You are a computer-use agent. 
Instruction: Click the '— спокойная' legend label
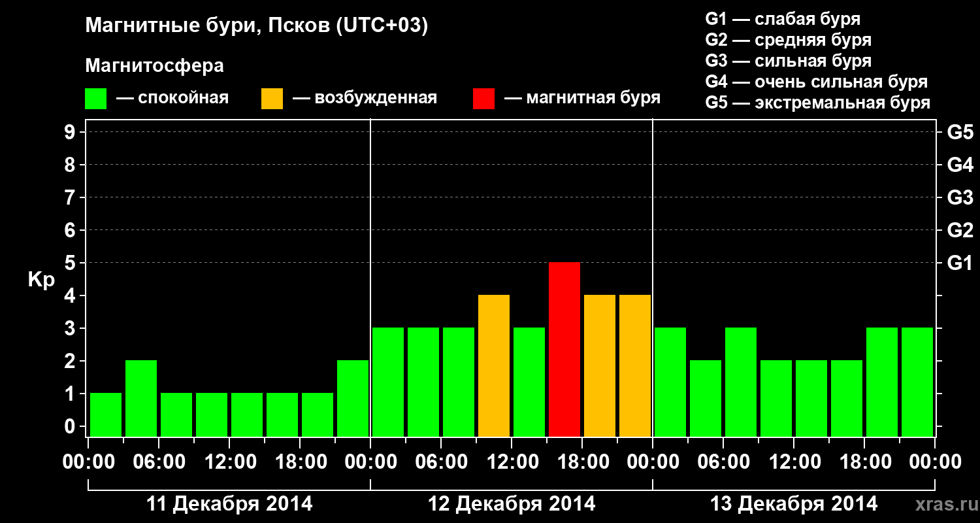click(x=172, y=99)
